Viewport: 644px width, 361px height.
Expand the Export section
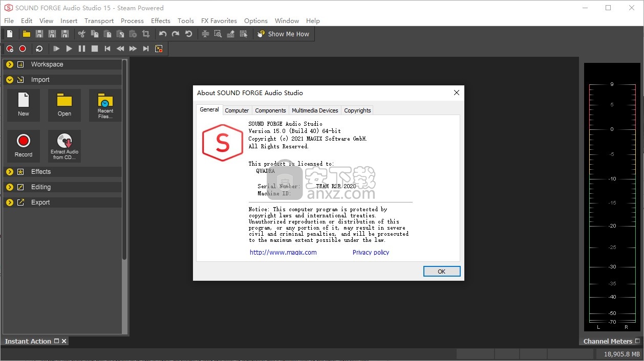[x=10, y=202]
